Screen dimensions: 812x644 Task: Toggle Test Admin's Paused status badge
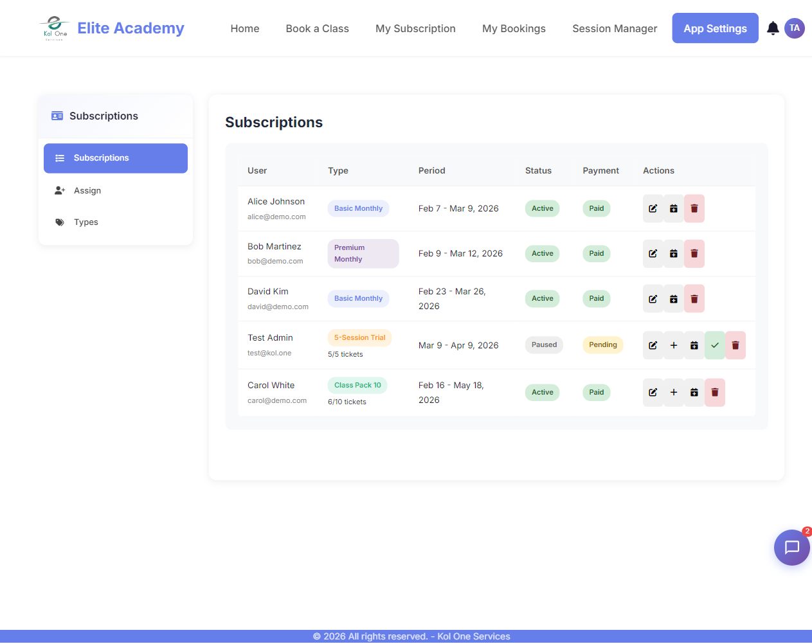(x=543, y=344)
